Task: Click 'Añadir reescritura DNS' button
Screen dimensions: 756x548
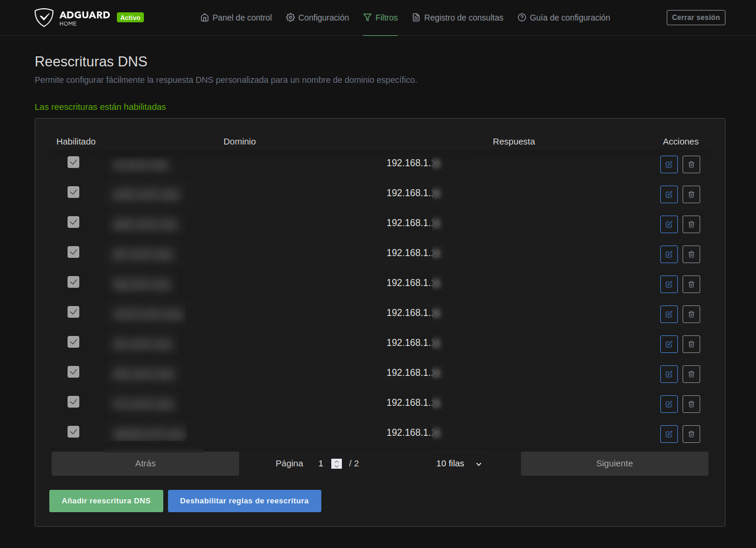Action: 106,501
